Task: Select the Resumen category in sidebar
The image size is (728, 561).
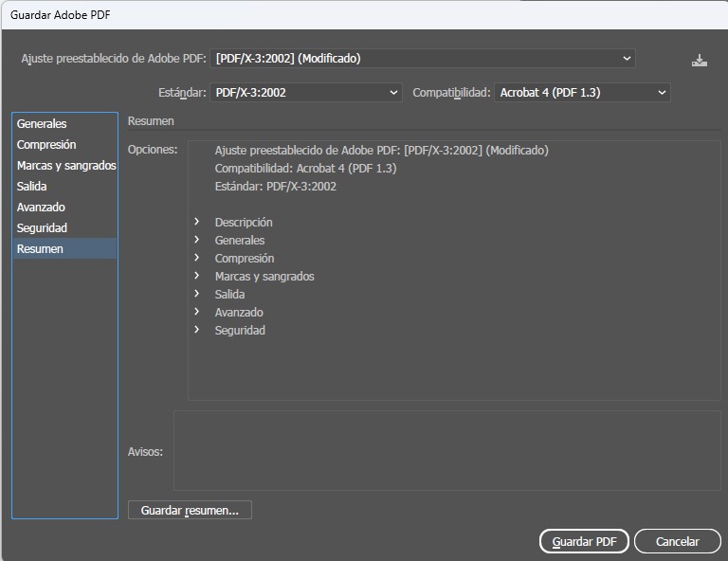Action: click(x=40, y=249)
